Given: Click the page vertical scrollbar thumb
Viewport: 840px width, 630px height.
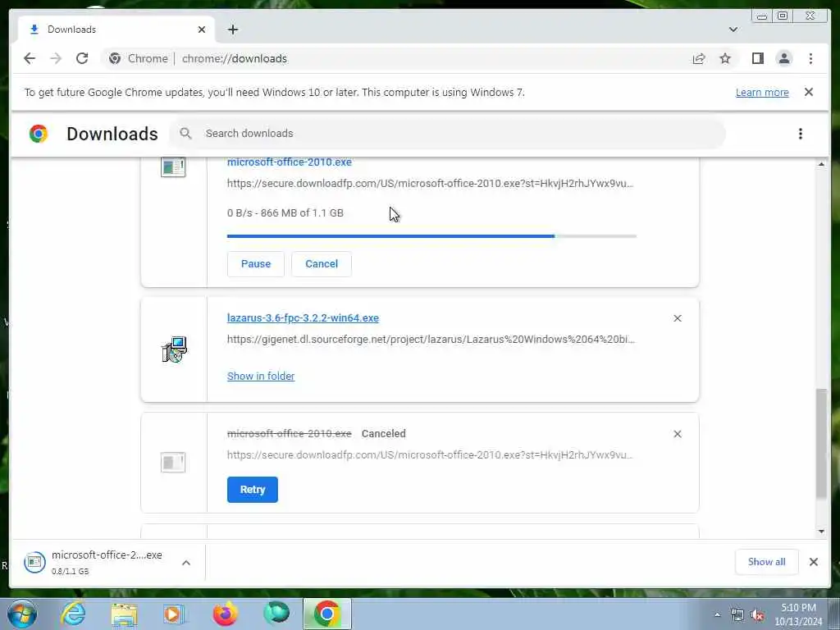Looking at the screenshot, I should (x=821, y=444).
